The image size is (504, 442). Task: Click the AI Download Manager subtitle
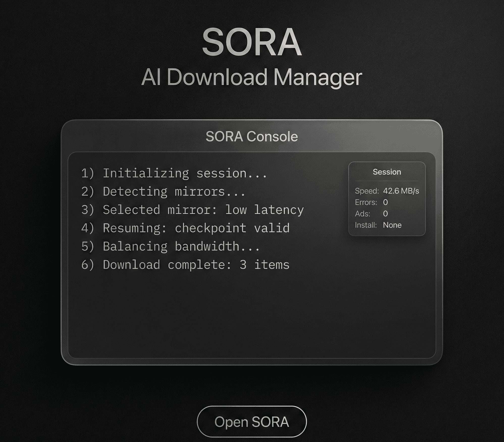click(252, 77)
